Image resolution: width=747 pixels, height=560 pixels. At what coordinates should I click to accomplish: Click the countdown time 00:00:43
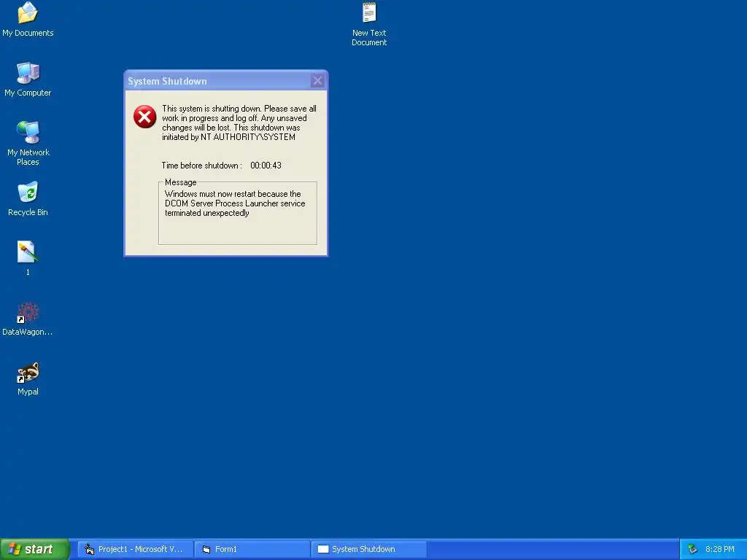pos(266,166)
